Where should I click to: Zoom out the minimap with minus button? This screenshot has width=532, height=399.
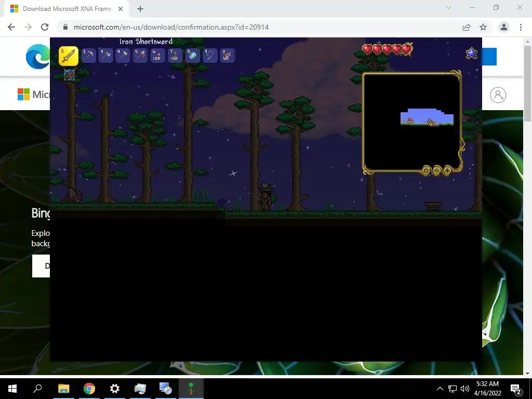coord(437,170)
